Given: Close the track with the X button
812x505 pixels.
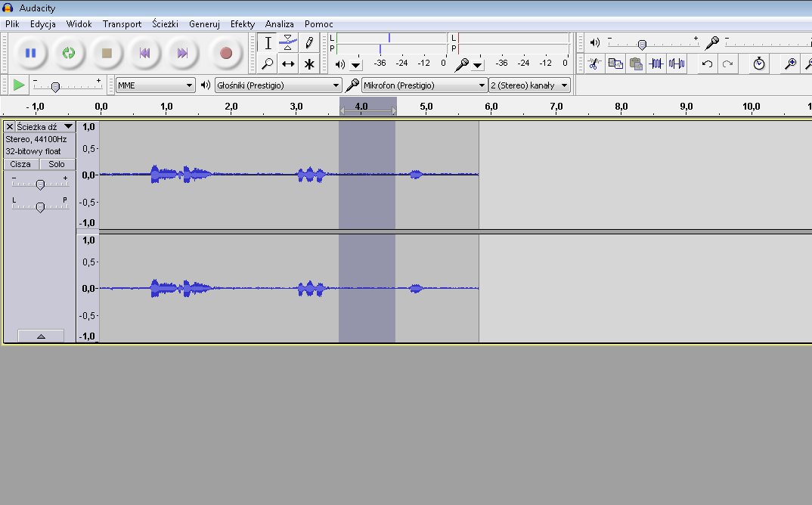Looking at the screenshot, I should 9,126.
